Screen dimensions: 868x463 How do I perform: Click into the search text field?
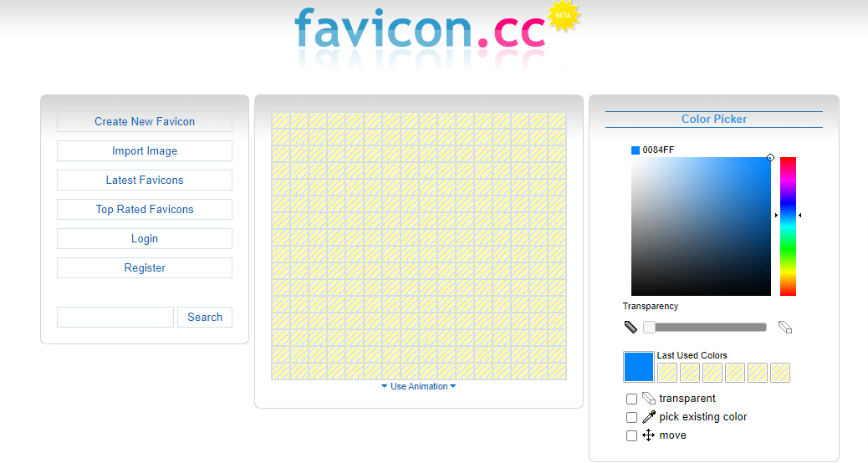tap(115, 318)
